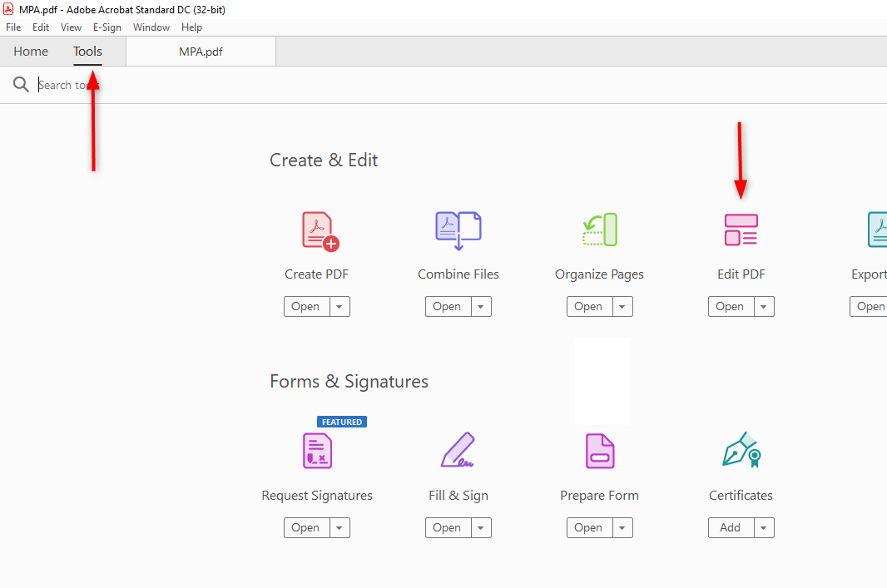Select the Tools tab
Image resolution: width=887 pixels, height=588 pixels.
click(x=87, y=52)
